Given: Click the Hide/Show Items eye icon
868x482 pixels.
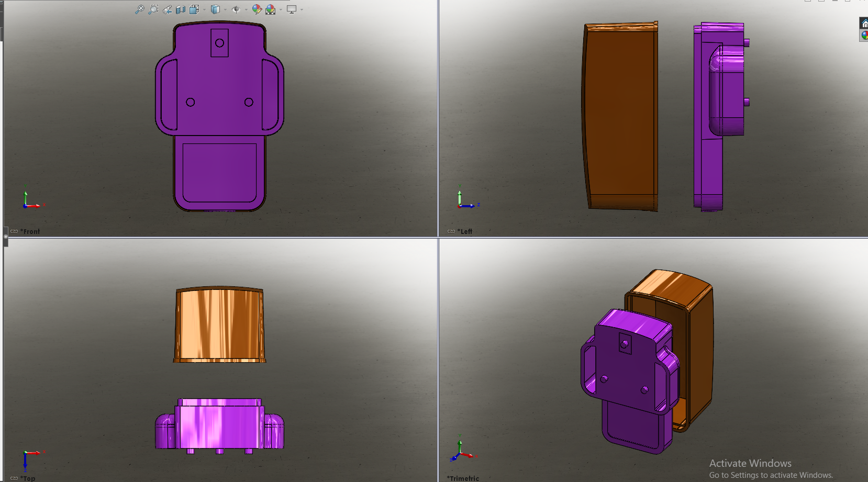Looking at the screenshot, I should 236,9.
